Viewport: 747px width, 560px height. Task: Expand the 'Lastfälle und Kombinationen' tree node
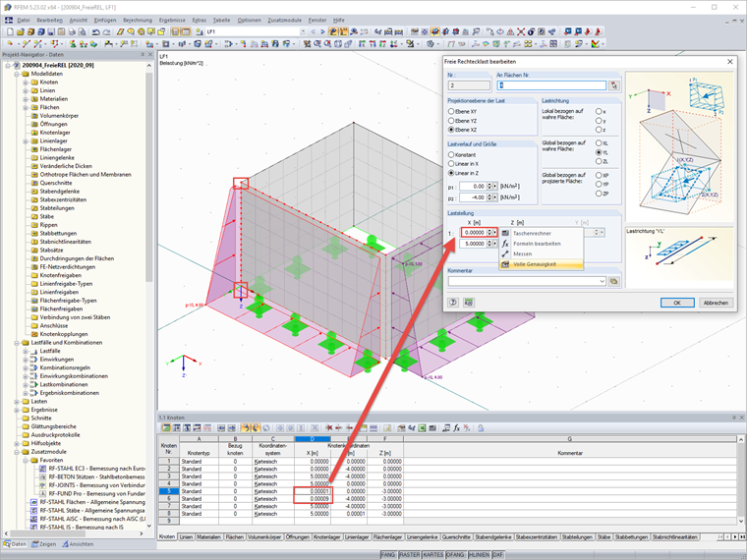point(16,342)
